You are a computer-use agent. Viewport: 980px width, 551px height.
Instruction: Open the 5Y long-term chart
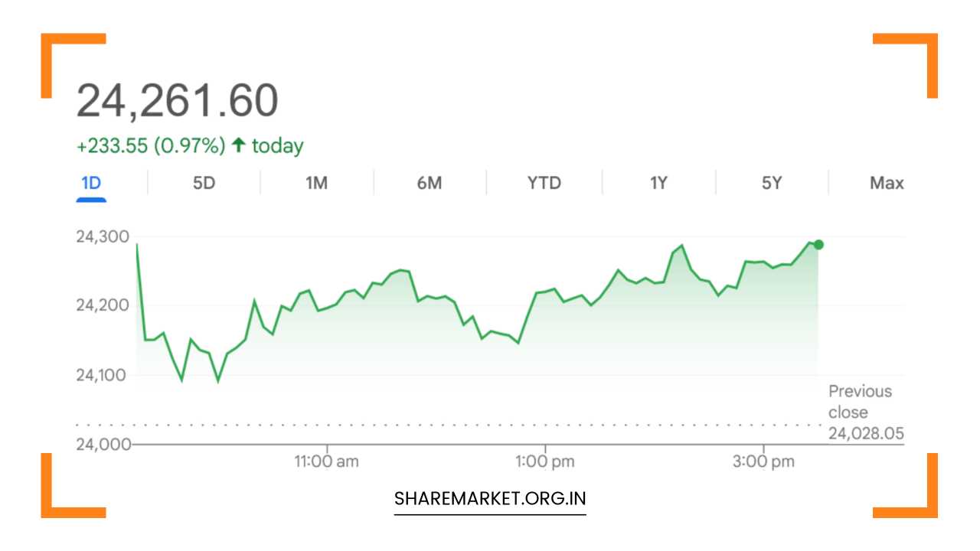(x=769, y=183)
